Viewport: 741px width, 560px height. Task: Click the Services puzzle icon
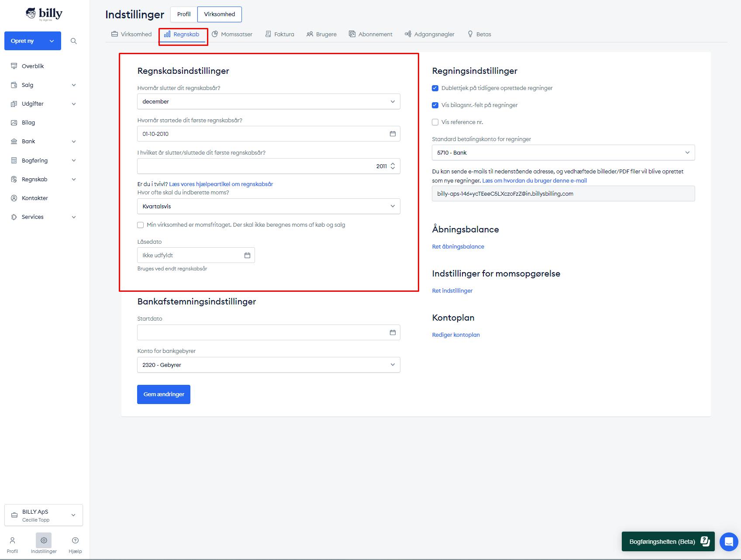pyautogui.click(x=14, y=217)
